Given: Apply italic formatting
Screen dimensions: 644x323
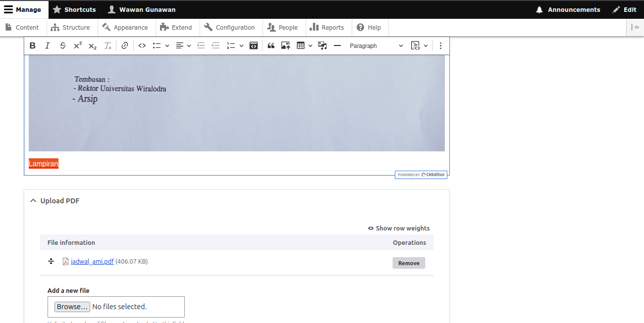Looking at the screenshot, I should pos(48,46).
